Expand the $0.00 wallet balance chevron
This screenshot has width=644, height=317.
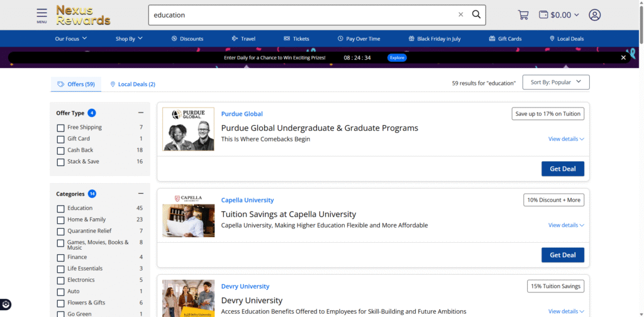coord(576,15)
